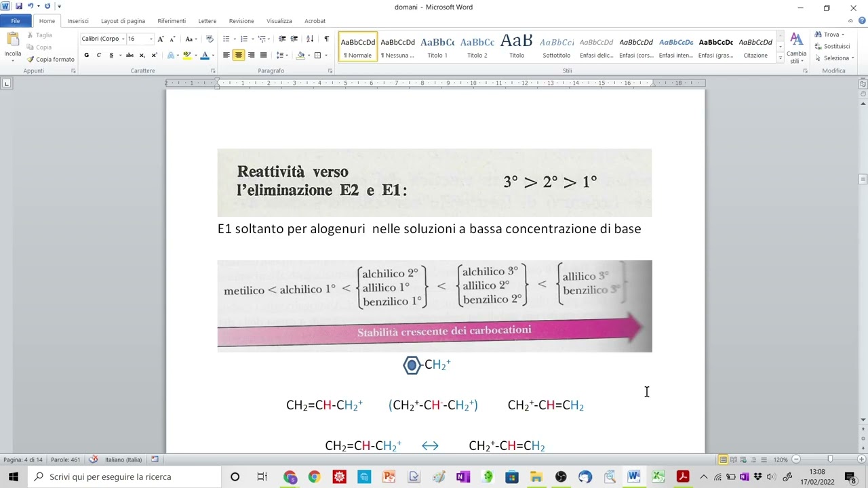This screenshot has width=868, height=488.
Task: Switch to the Visualizza tab
Action: [279, 21]
